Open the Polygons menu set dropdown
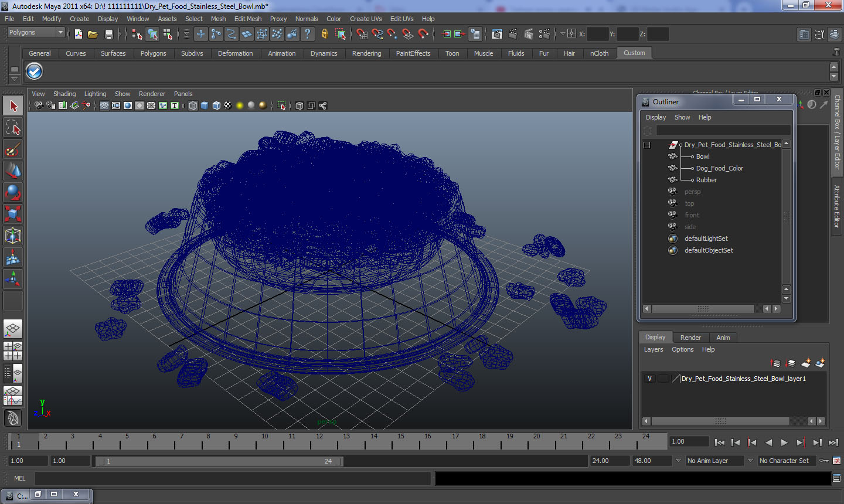The width and height of the screenshot is (844, 504). (35, 33)
